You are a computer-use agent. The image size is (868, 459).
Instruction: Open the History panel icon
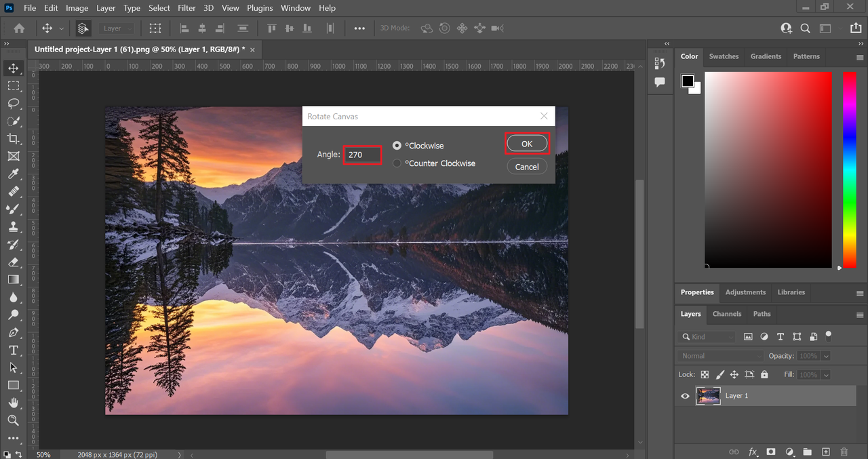pyautogui.click(x=660, y=63)
